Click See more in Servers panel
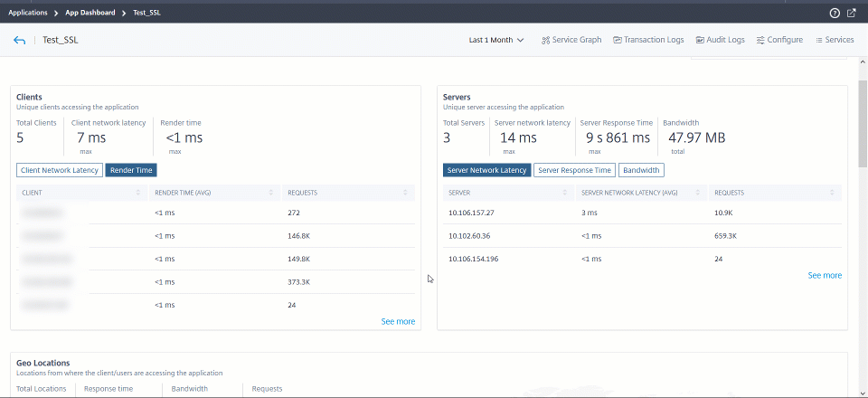This screenshot has width=868, height=398. tap(825, 275)
